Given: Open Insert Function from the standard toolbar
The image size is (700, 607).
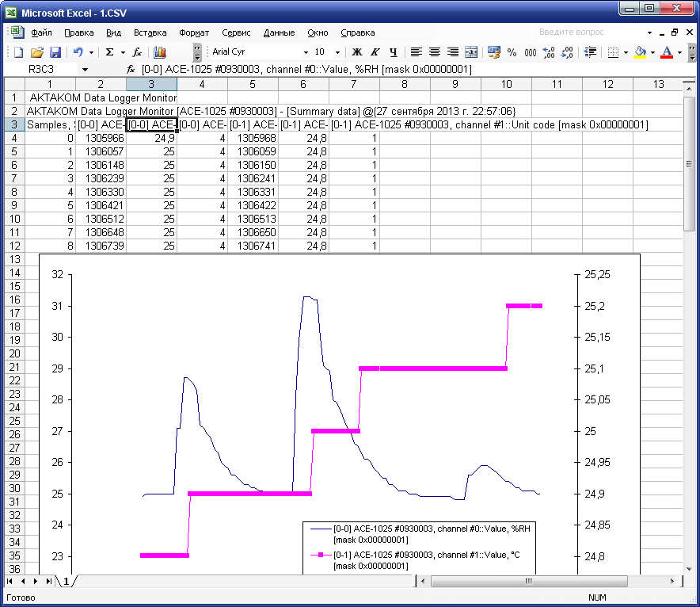Looking at the screenshot, I should pyautogui.click(x=137, y=52).
